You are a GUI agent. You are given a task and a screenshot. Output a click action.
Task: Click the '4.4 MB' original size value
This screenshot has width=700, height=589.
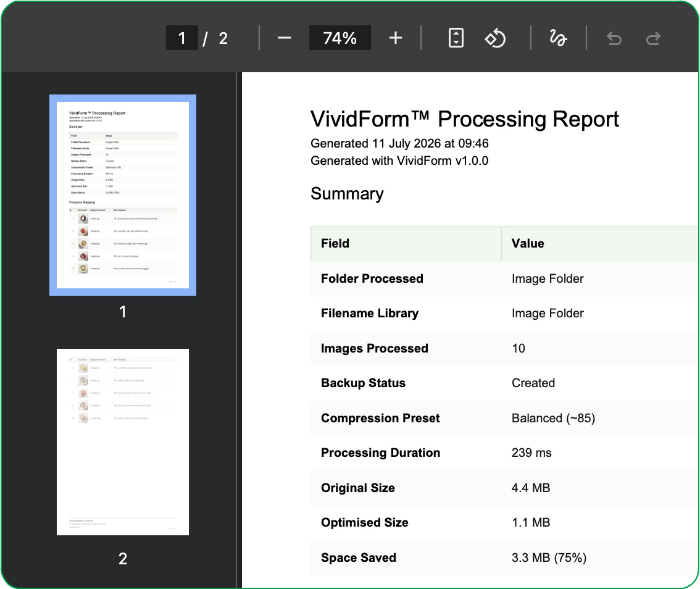(x=530, y=488)
